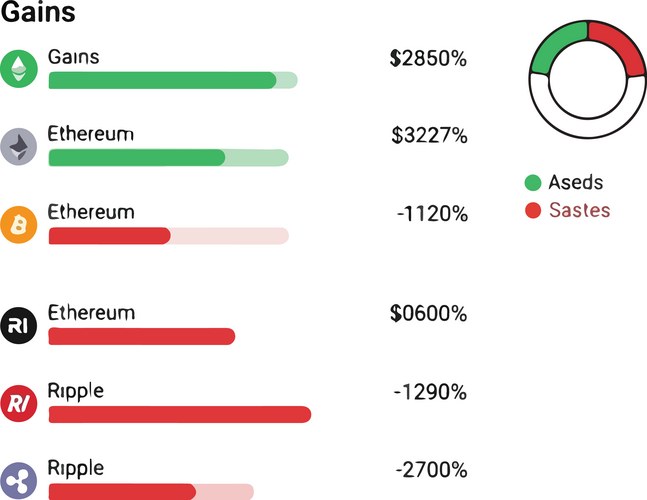Click the red Sastes legend dot
The width and height of the screenshot is (647, 500).
tap(533, 210)
